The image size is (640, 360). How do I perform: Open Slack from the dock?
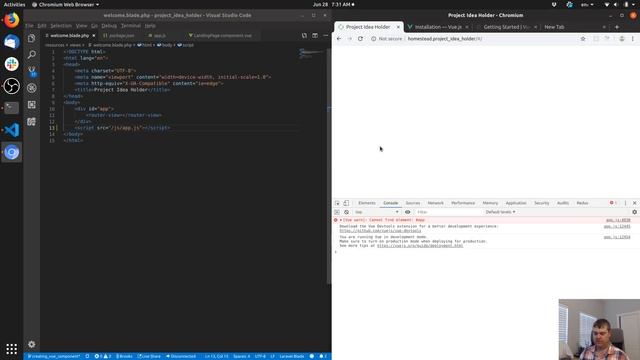coord(11,64)
